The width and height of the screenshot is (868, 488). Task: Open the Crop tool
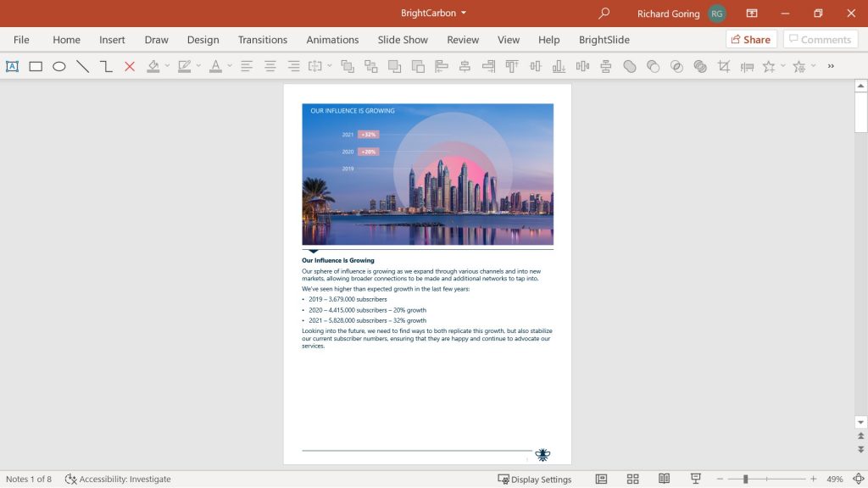pos(722,66)
